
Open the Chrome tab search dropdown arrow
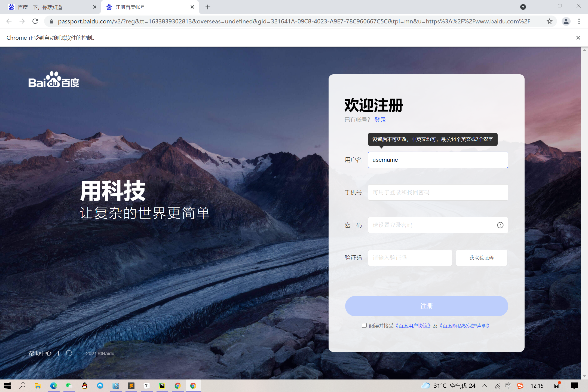tap(523, 7)
